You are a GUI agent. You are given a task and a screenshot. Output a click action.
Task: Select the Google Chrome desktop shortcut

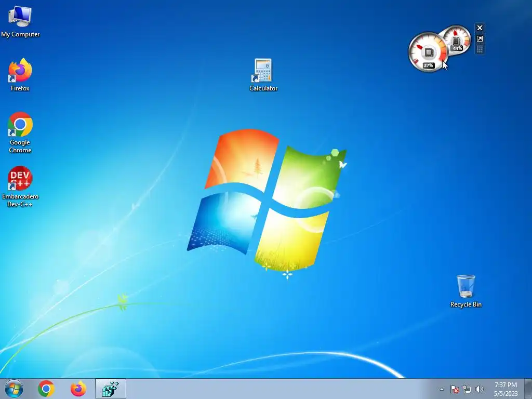(x=20, y=132)
